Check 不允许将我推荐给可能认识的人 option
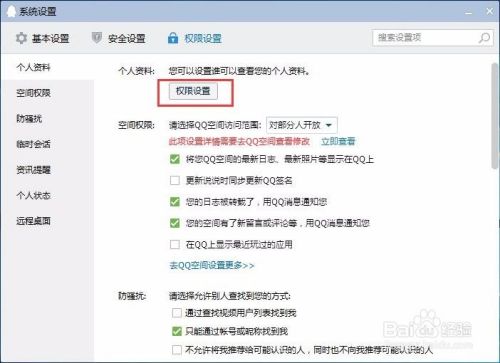The width and height of the screenshot is (500, 363). click(177, 350)
